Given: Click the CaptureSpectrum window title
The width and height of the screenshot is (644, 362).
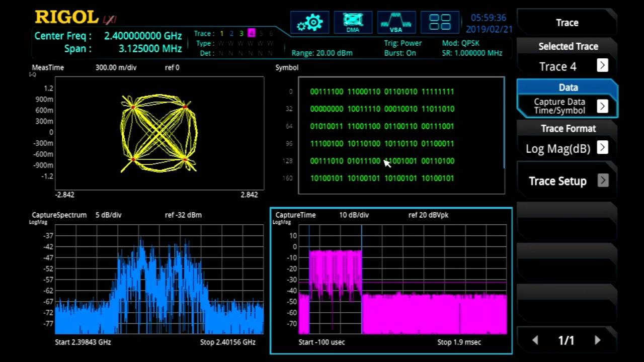Looking at the screenshot, I should tap(59, 215).
